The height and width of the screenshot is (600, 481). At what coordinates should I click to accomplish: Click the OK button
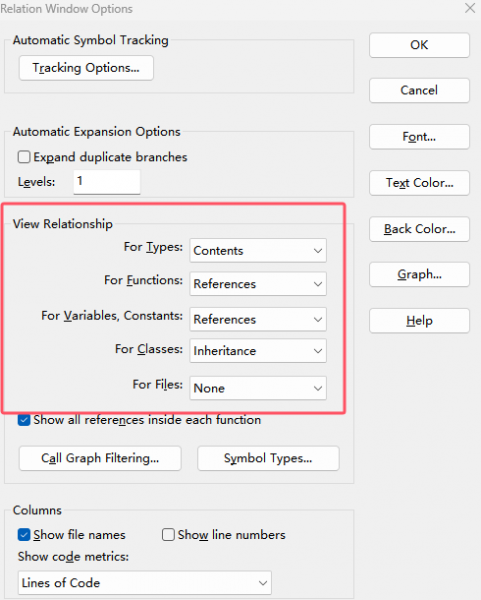(x=419, y=45)
